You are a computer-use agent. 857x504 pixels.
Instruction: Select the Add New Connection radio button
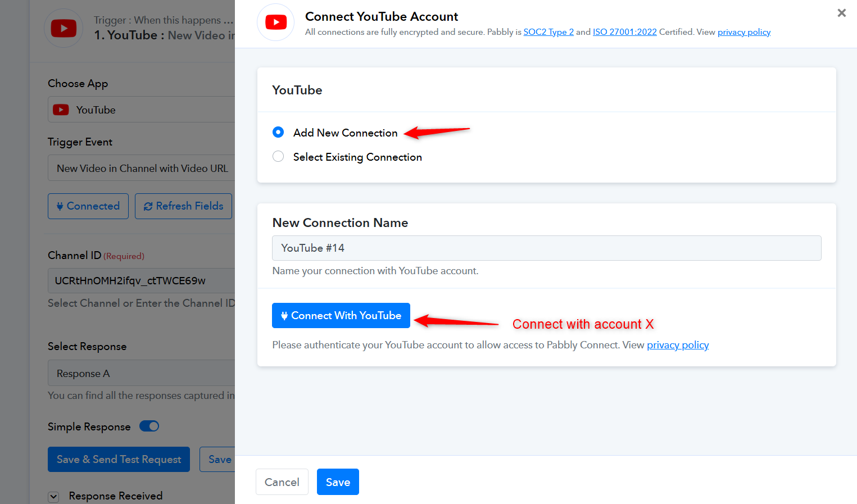point(278,132)
